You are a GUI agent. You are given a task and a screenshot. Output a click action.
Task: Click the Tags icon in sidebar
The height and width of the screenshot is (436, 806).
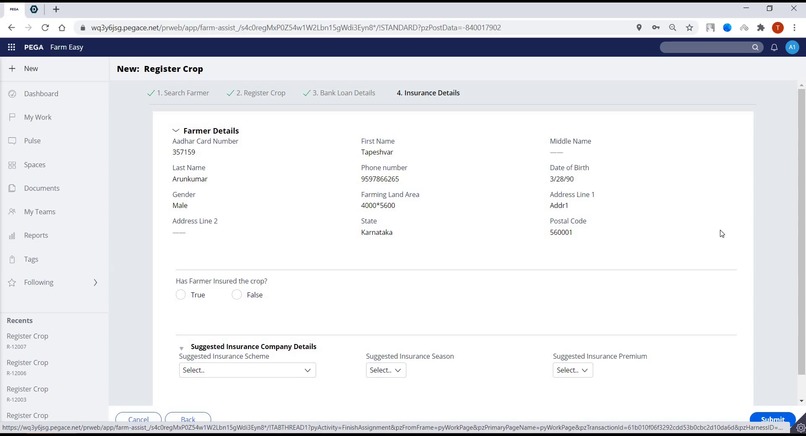click(x=12, y=259)
